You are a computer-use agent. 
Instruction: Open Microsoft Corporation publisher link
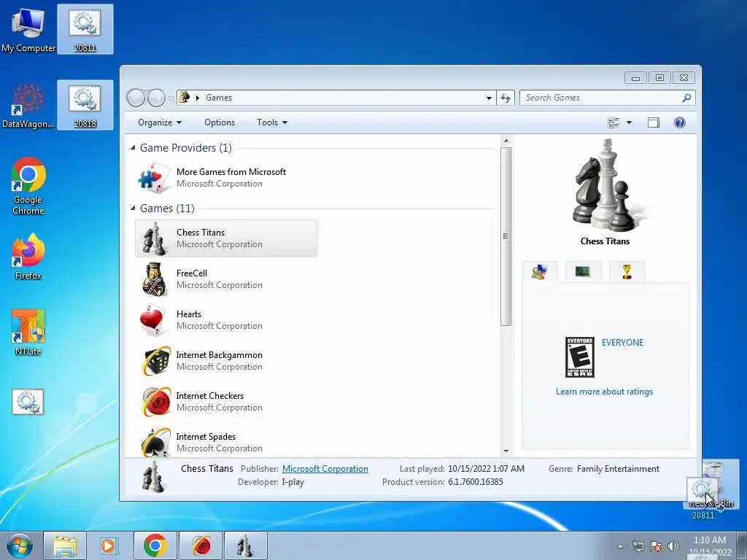pos(325,469)
